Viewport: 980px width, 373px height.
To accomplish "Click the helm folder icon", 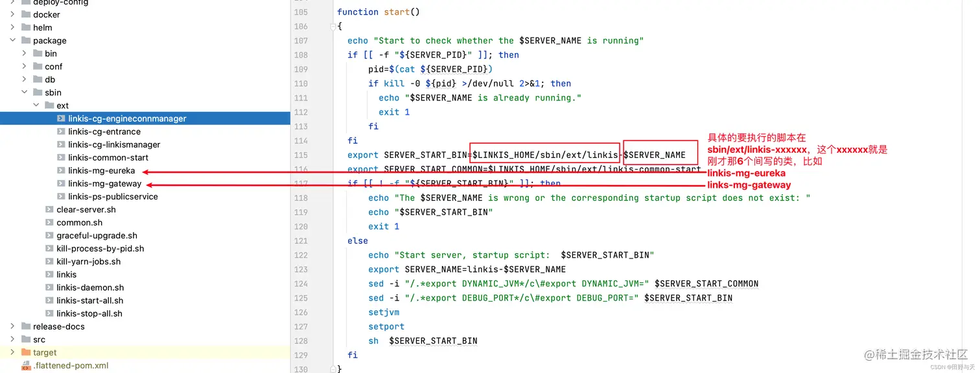I will 26,27.
